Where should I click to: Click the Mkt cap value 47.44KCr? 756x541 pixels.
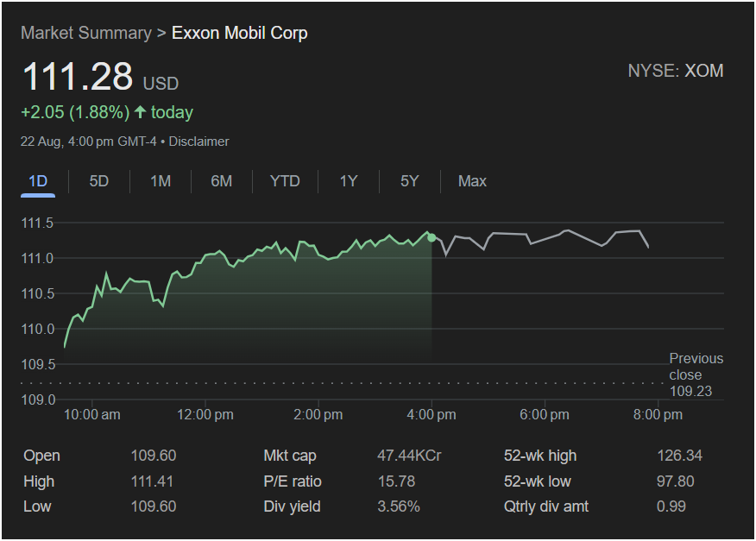pos(409,456)
